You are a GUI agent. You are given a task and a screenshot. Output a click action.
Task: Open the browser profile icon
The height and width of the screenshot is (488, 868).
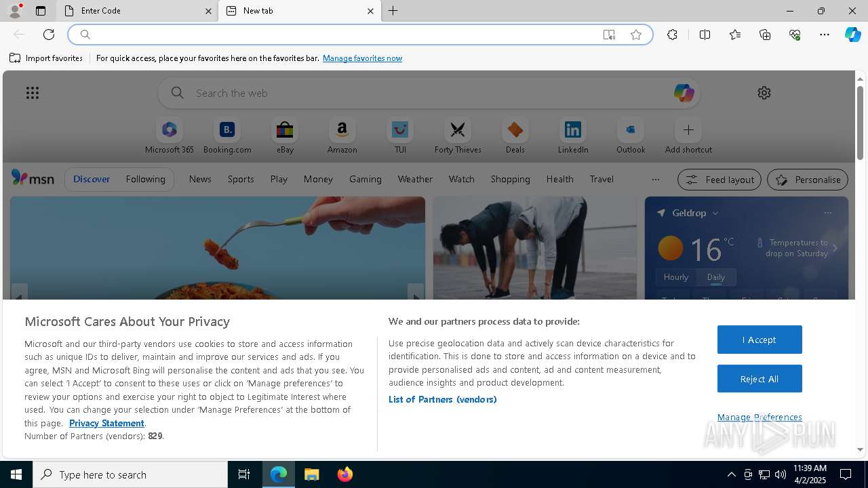click(x=15, y=11)
